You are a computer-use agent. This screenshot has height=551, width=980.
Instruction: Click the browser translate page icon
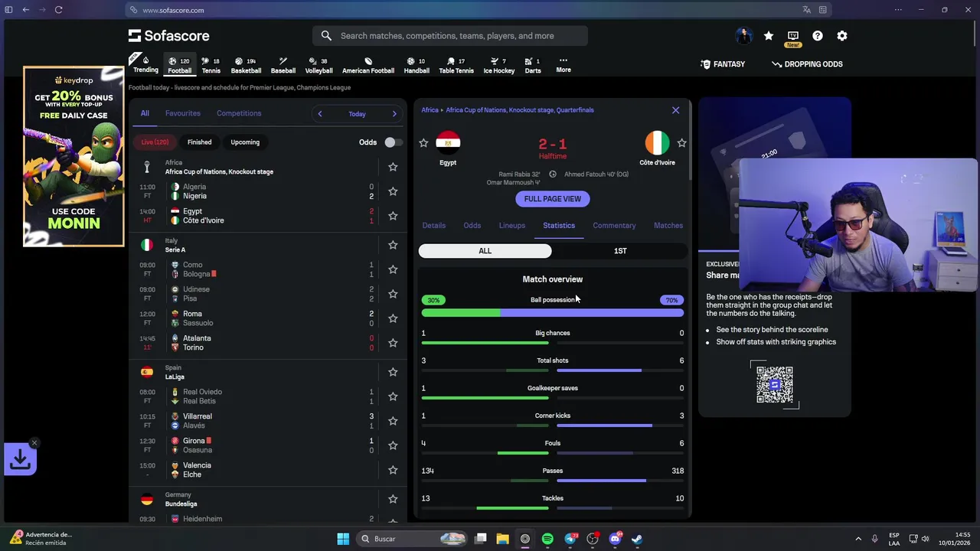pos(806,10)
